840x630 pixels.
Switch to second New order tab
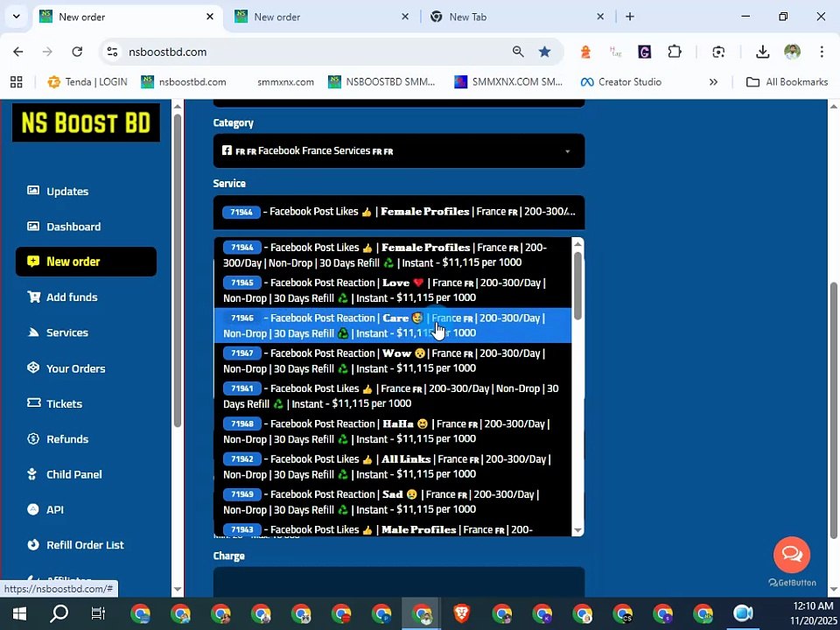(321, 17)
